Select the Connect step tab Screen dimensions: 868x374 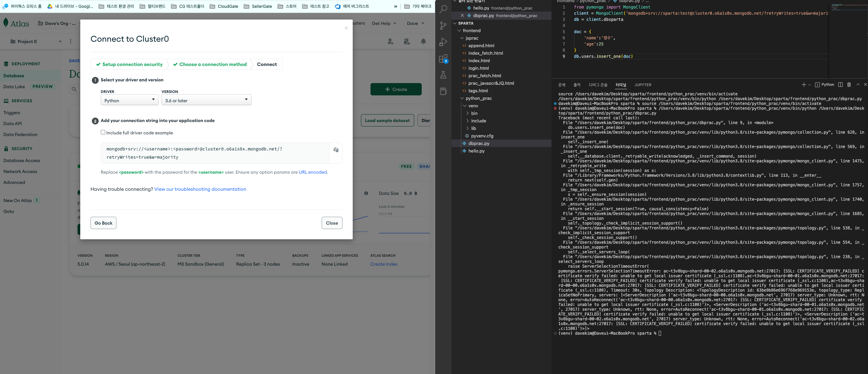pyautogui.click(x=267, y=64)
